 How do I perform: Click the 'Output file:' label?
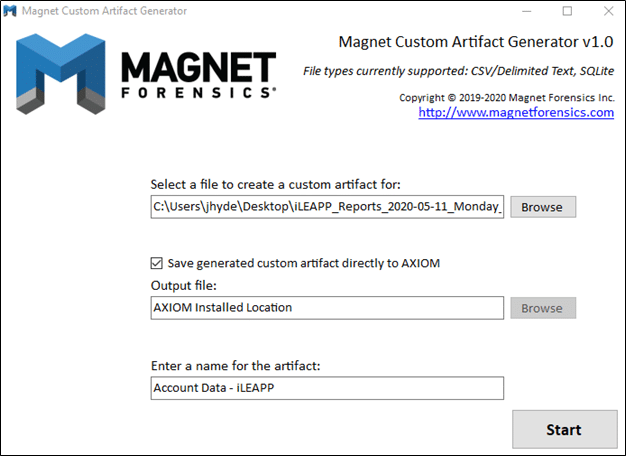(x=184, y=285)
